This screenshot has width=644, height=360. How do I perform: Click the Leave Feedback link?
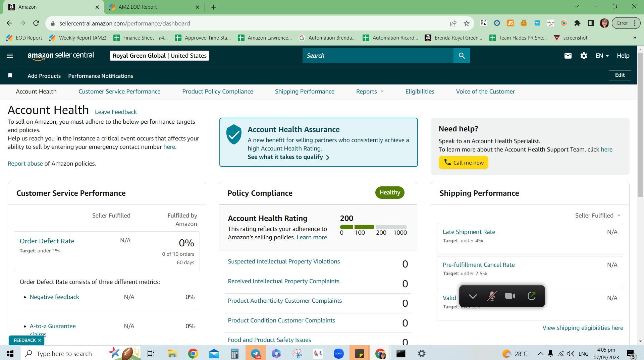(x=116, y=112)
